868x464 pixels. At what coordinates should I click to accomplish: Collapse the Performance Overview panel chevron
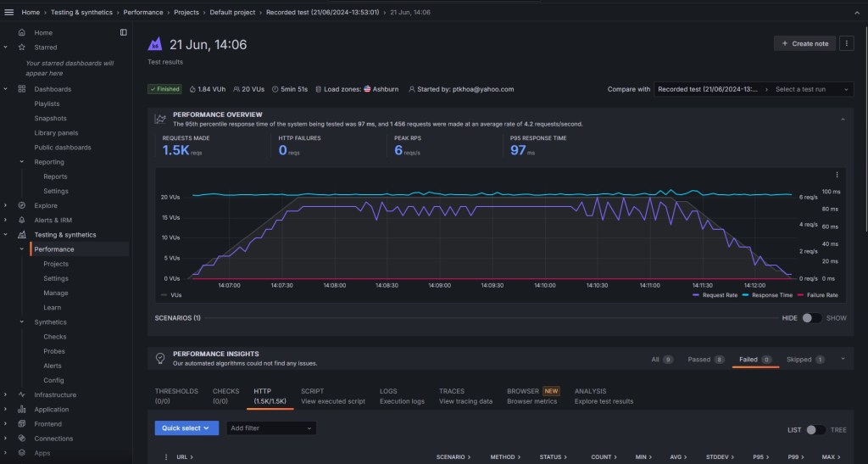click(843, 120)
